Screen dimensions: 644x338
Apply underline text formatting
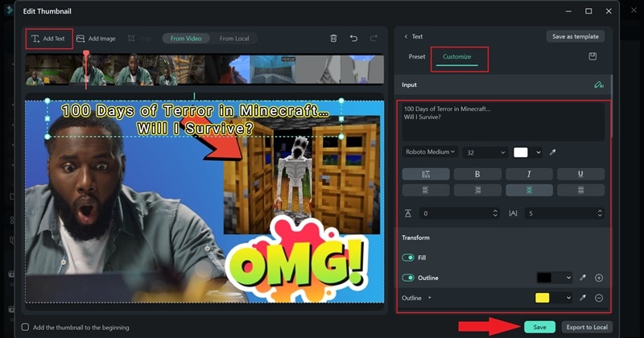pos(580,174)
